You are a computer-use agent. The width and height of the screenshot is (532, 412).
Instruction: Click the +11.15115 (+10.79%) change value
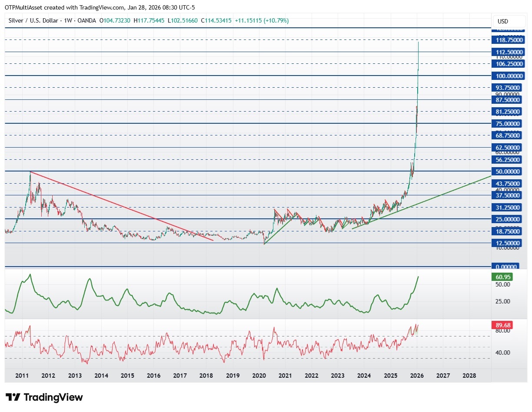point(262,20)
